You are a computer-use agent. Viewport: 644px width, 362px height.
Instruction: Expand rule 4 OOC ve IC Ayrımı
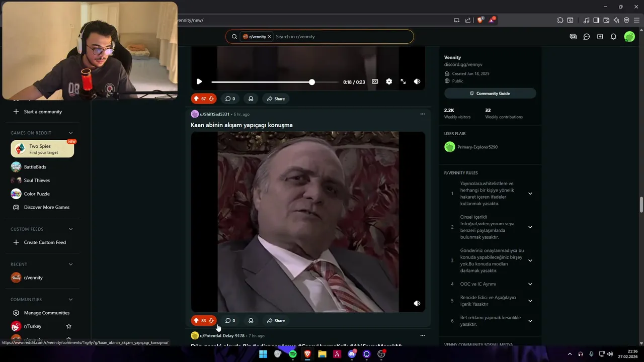point(530,284)
